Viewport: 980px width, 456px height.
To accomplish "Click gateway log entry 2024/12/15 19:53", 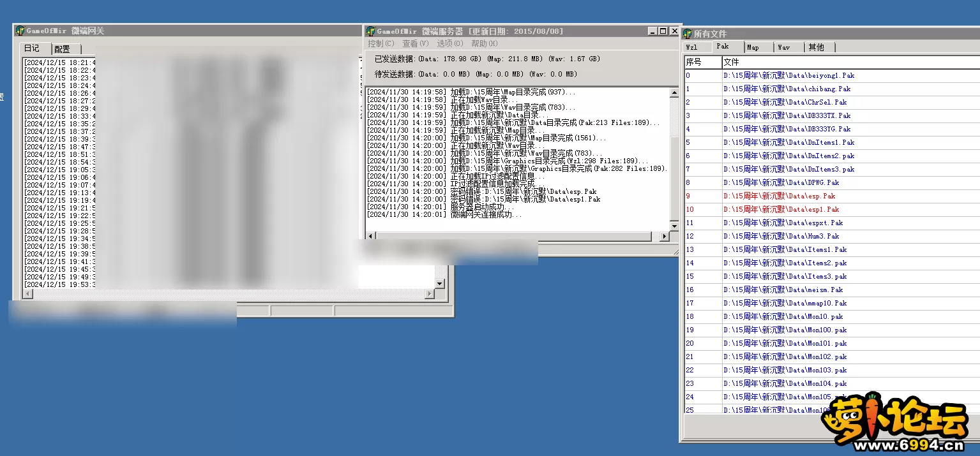I will pos(60,284).
